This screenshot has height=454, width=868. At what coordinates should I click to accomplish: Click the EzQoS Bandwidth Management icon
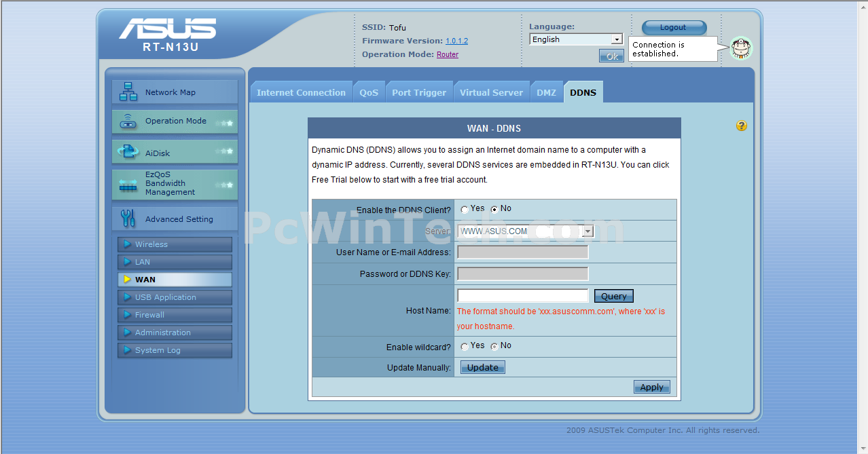tap(128, 185)
